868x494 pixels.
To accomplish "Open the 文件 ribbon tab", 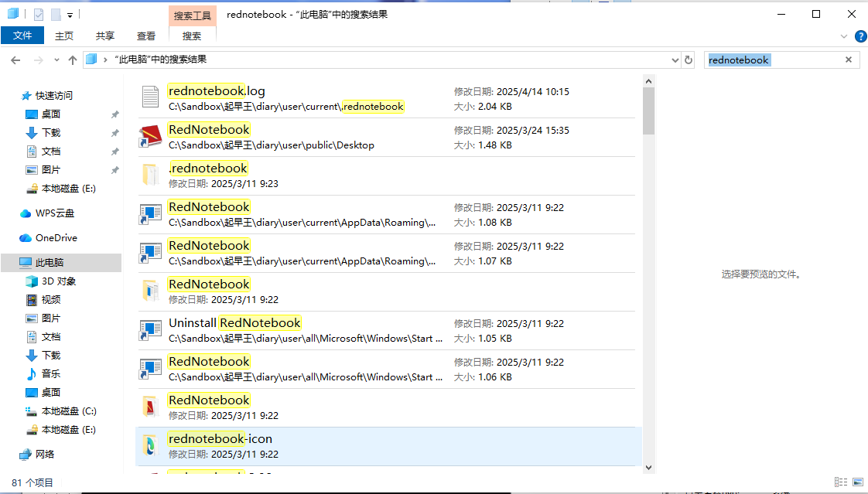I will (x=22, y=36).
